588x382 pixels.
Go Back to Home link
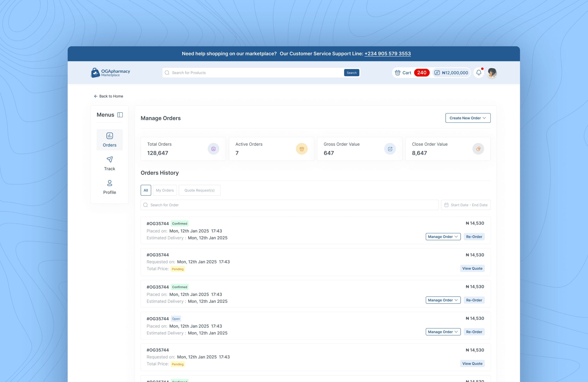[108, 96]
